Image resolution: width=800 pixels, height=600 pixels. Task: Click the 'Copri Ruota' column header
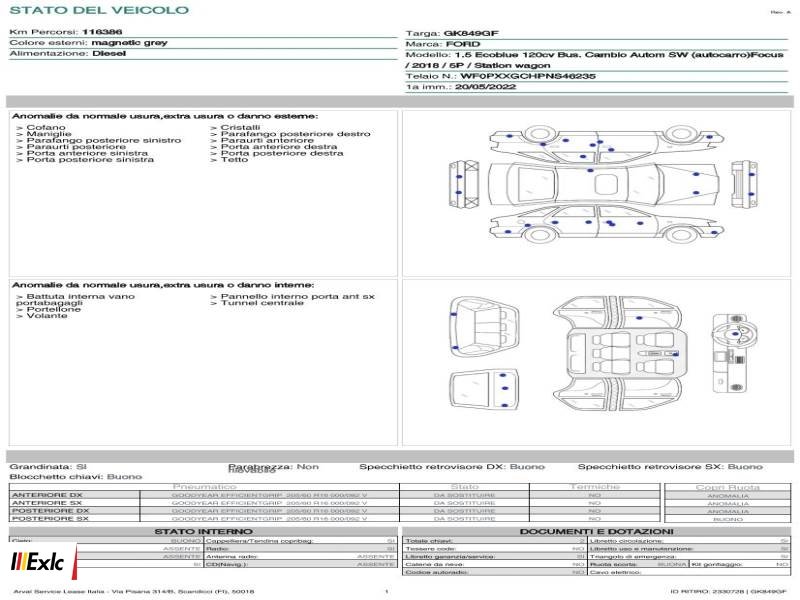coord(728,487)
